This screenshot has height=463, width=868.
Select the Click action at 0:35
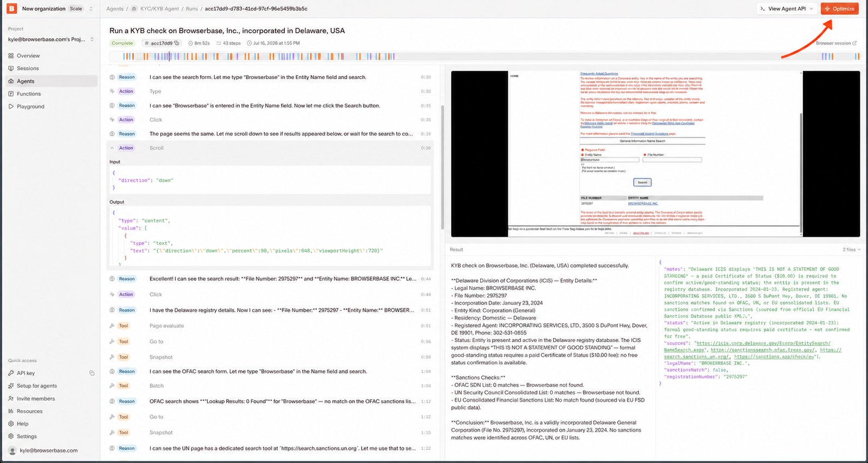coord(271,119)
